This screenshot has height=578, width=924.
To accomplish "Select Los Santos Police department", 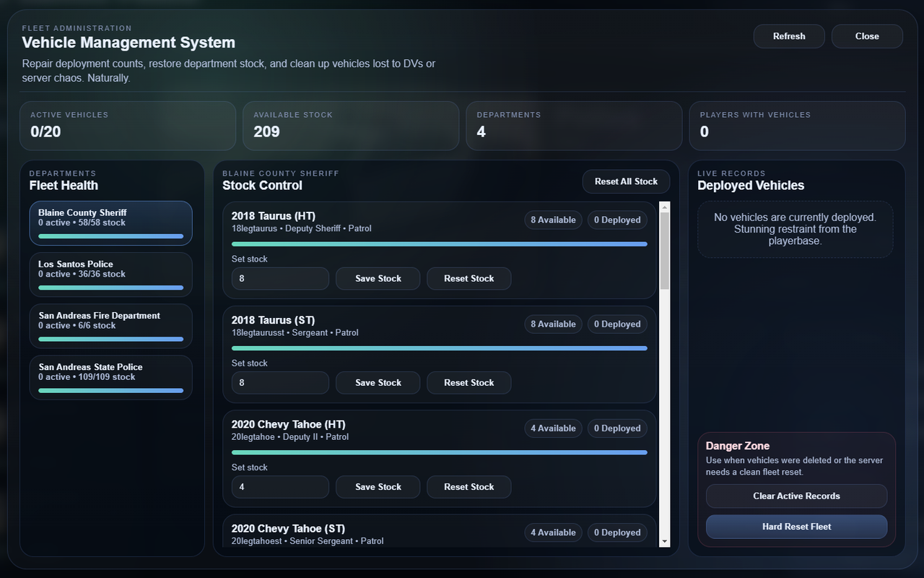I will click(111, 275).
